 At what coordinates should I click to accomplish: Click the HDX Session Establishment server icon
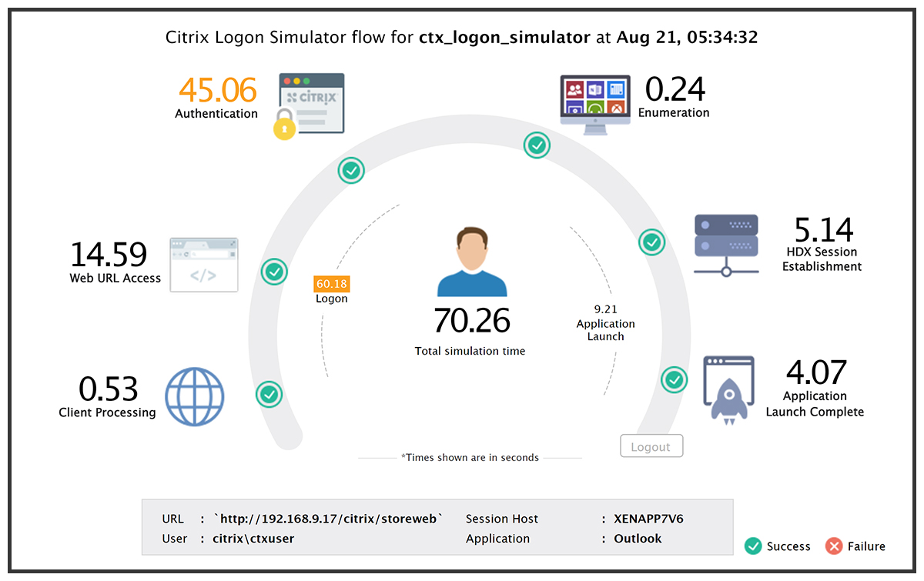pos(726,245)
